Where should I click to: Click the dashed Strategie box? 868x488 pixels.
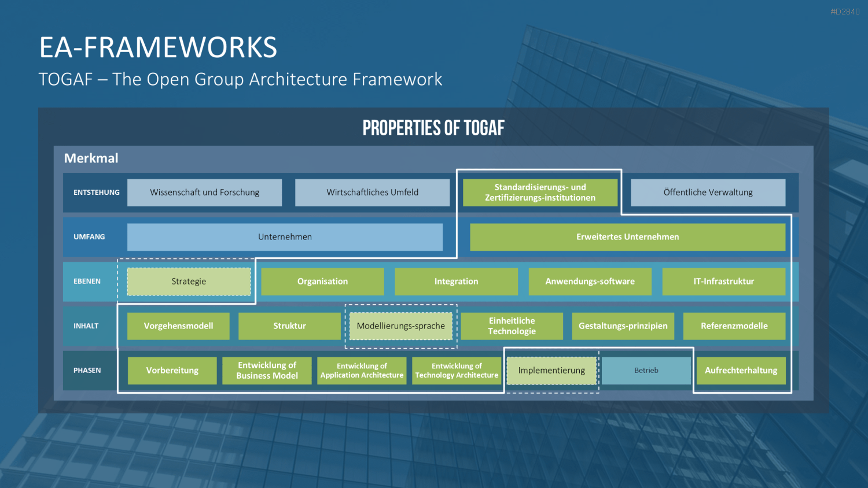(x=189, y=282)
